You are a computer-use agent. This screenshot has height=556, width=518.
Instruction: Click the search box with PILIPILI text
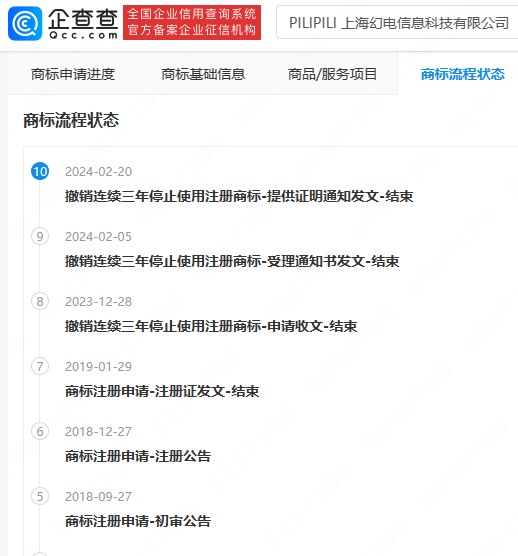coord(397,23)
